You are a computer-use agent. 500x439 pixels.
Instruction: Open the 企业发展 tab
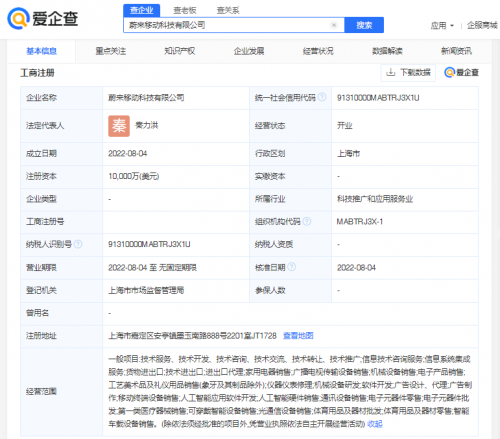pos(249,51)
